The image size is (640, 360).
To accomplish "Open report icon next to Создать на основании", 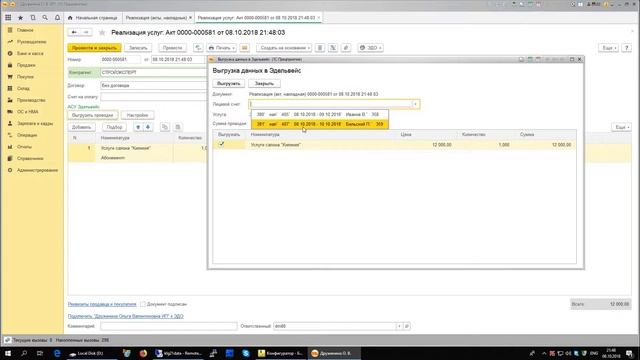I will (320, 48).
